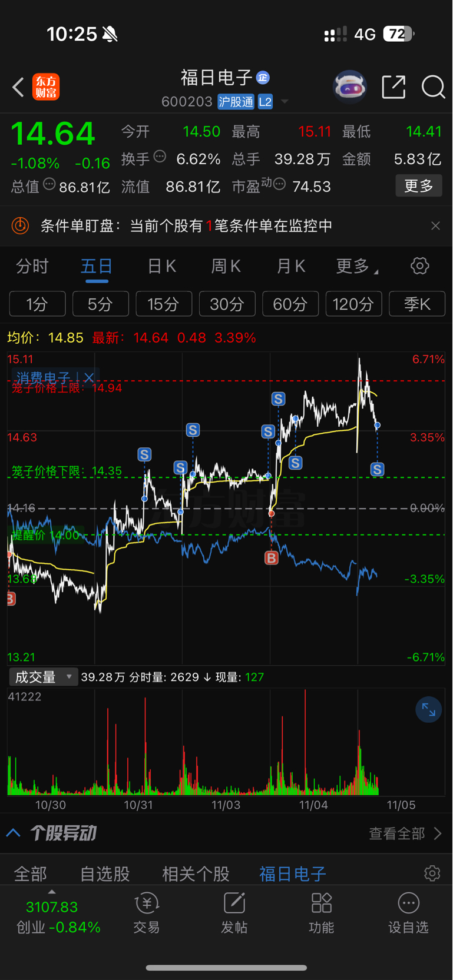Open the search magnifier icon
The height and width of the screenshot is (980, 453).
433,87
